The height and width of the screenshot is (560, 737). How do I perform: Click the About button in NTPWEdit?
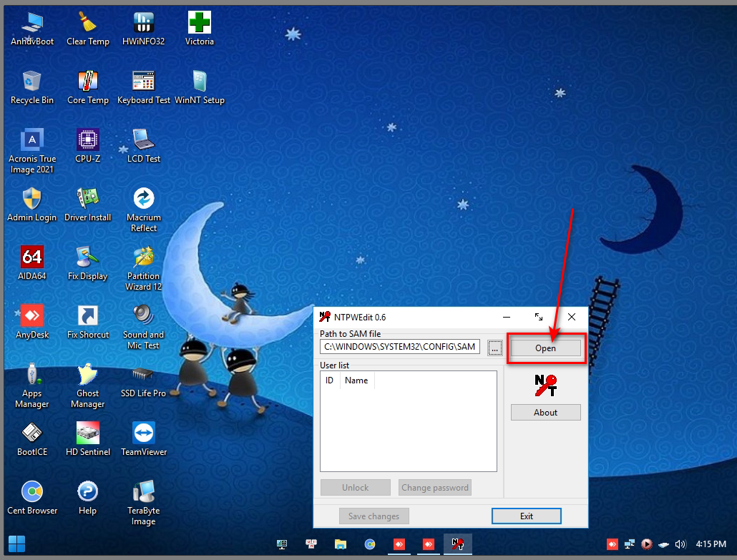coord(545,413)
